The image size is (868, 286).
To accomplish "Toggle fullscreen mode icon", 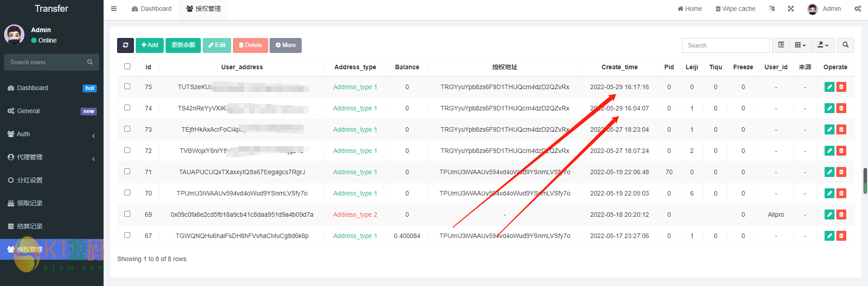I will [x=791, y=9].
